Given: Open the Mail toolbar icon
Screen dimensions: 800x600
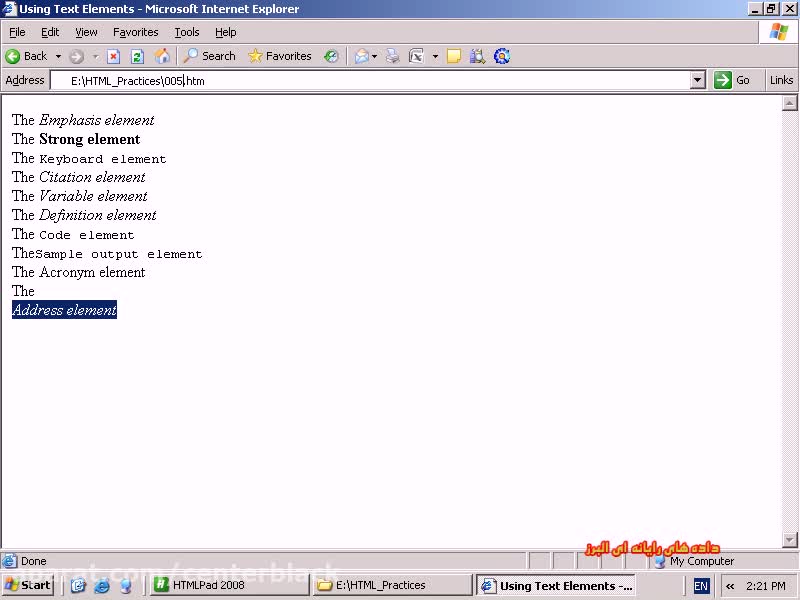Looking at the screenshot, I should [361, 56].
